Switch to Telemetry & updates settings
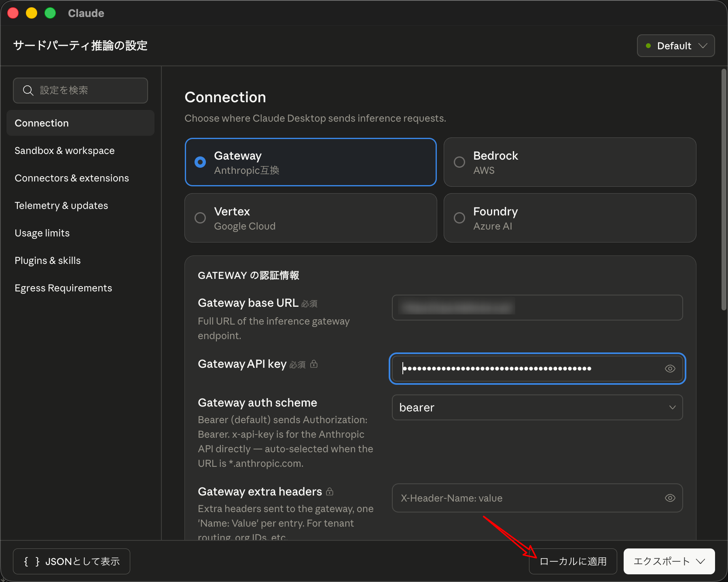Viewport: 728px width, 582px height. [x=80, y=205]
